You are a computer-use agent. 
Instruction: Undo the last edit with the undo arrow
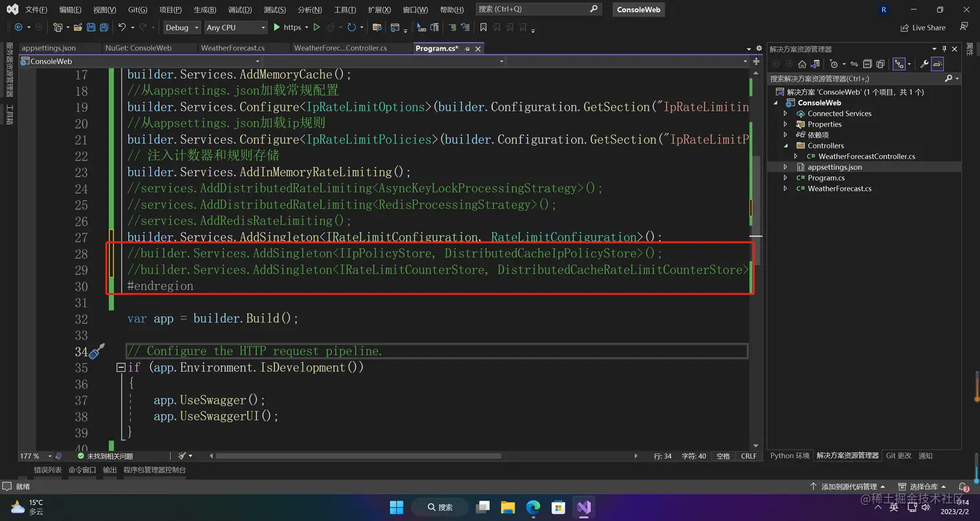(122, 27)
